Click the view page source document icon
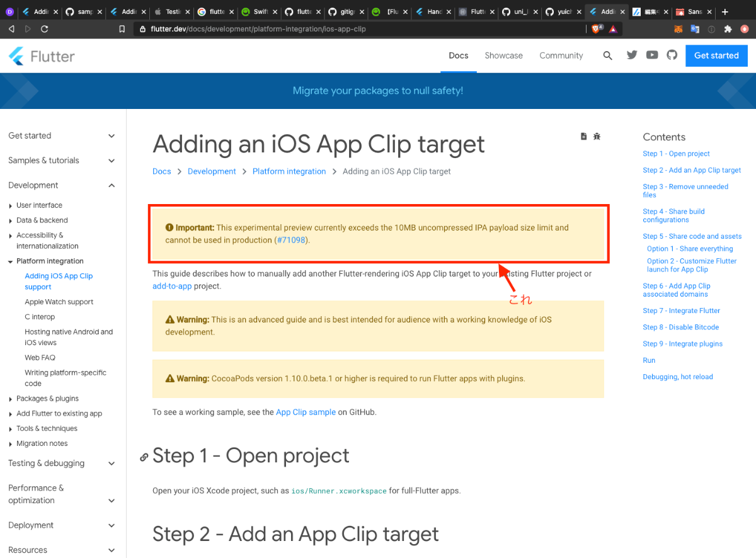The height and width of the screenshot is (558, 756). click(x=583, y=136)
